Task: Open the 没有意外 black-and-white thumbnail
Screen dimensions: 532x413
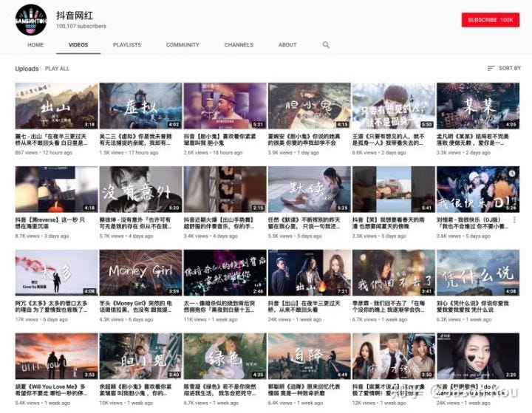Action: [141, 189]
